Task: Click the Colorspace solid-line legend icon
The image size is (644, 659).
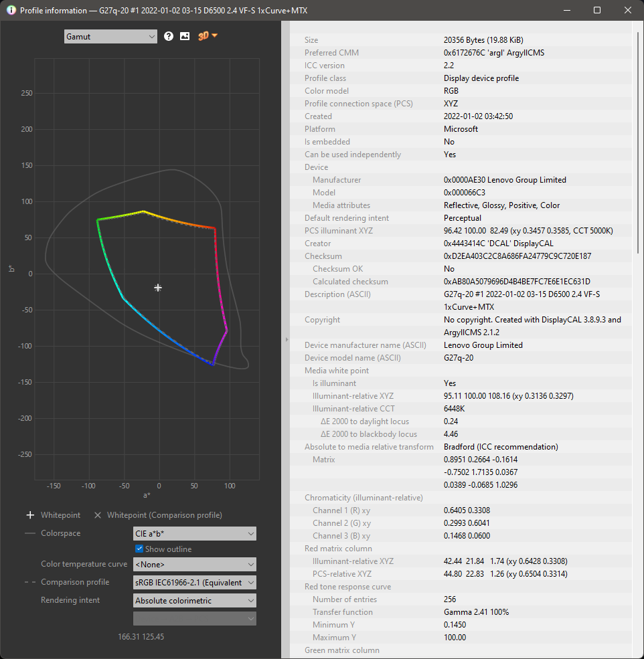Action: pos(30,533)
